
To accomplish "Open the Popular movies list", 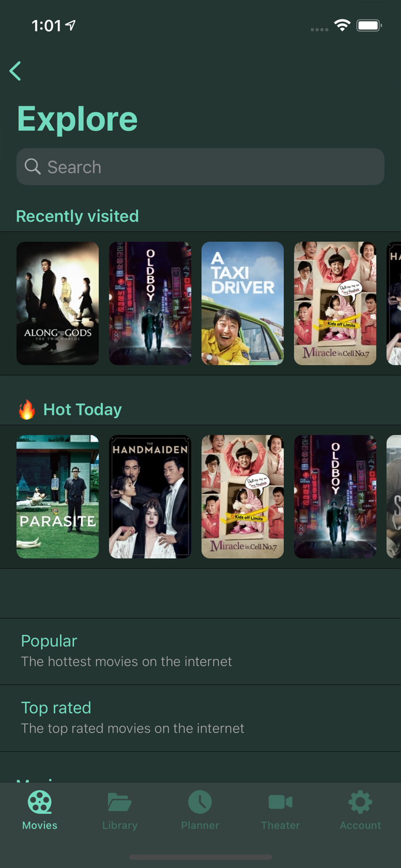I will point(200,651).
